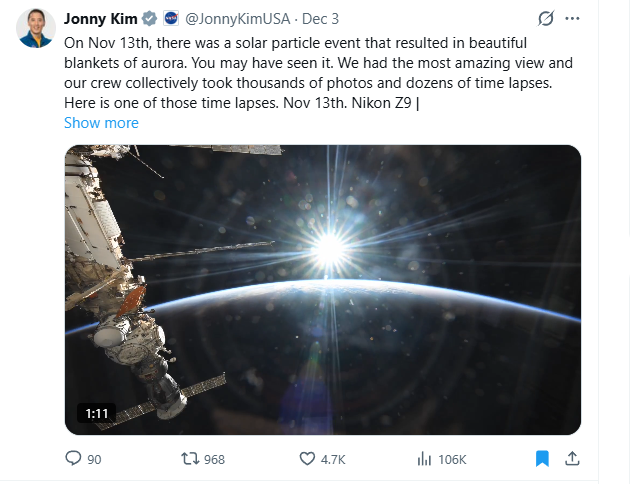Open the three-dot More options menu

pos(573,19)
